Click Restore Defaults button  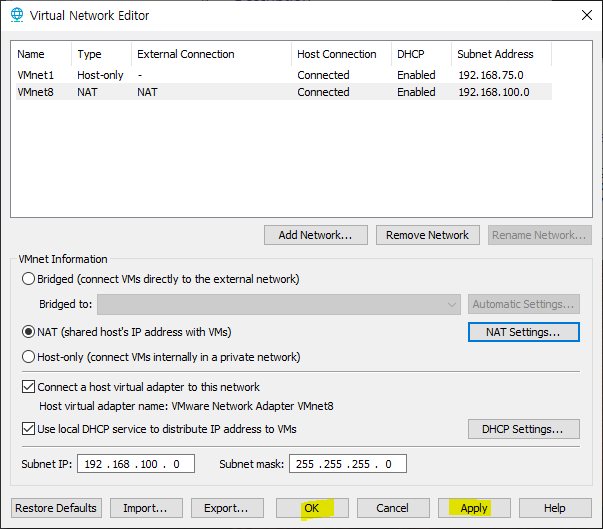point(56,508)
